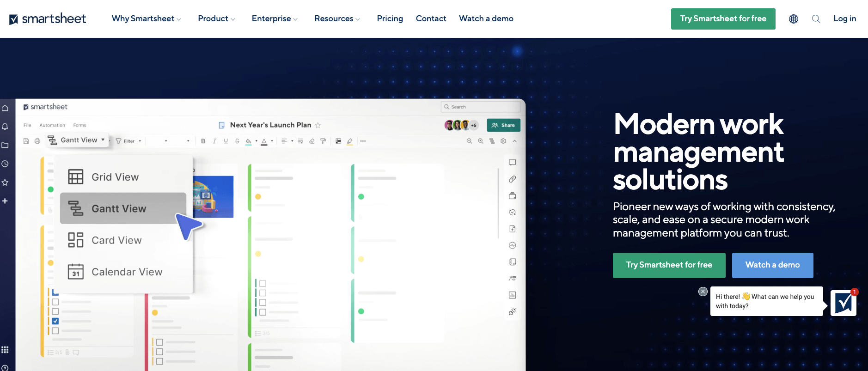The height and width of the screenshot is (371, 868).
Task: Expand the Enterprise menu
Action: click(275, 18)
